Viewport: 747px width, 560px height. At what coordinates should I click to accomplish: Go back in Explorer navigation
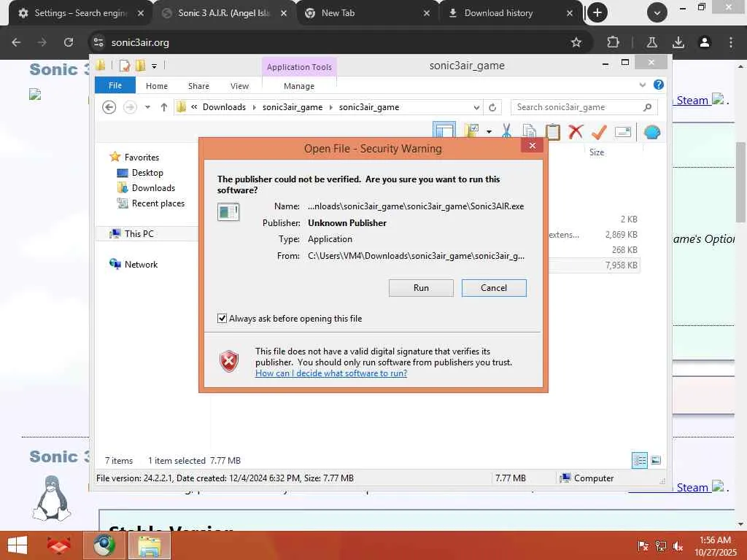click(109, 107)
